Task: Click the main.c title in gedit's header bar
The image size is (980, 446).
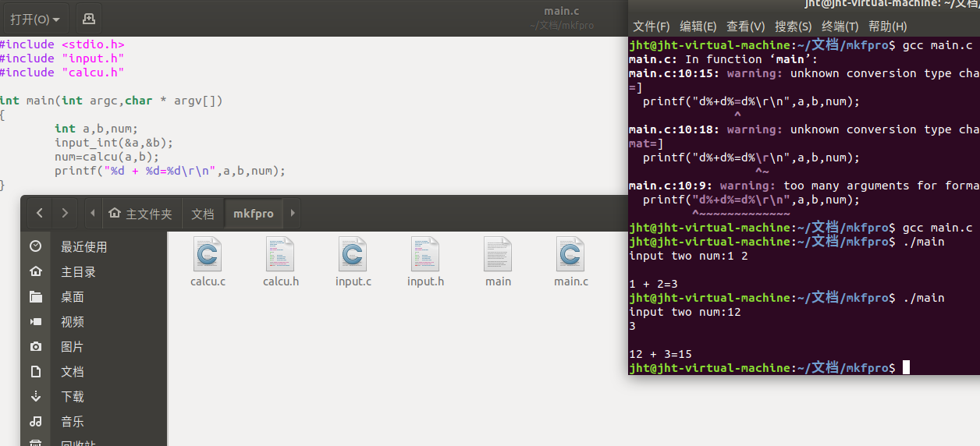Action: [562, 11]
